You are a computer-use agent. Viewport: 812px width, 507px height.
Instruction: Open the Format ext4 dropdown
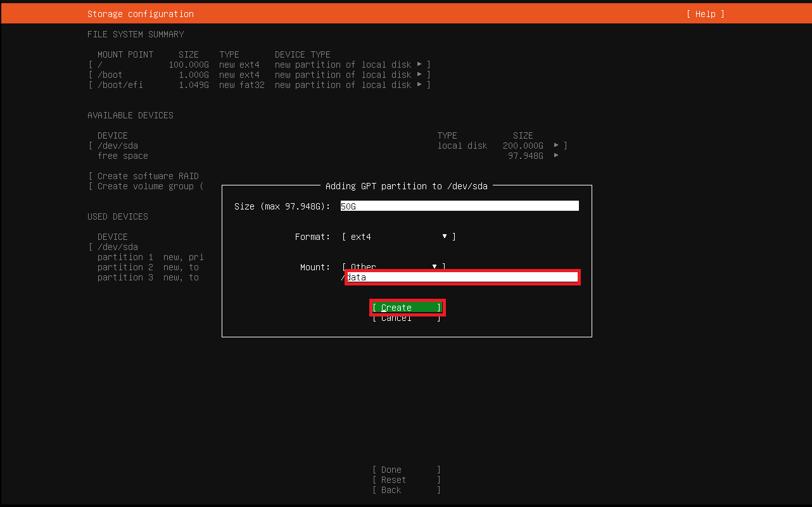click(399, 237)
